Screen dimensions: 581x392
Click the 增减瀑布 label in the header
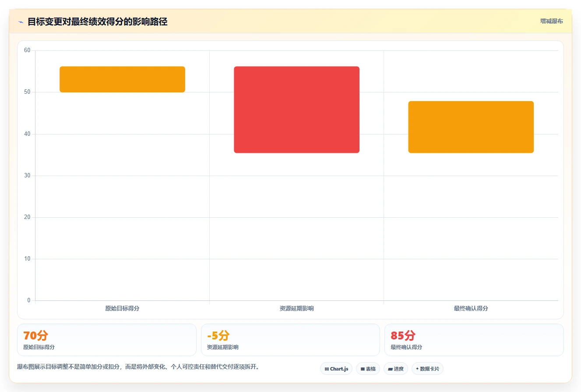click(551, 21)
